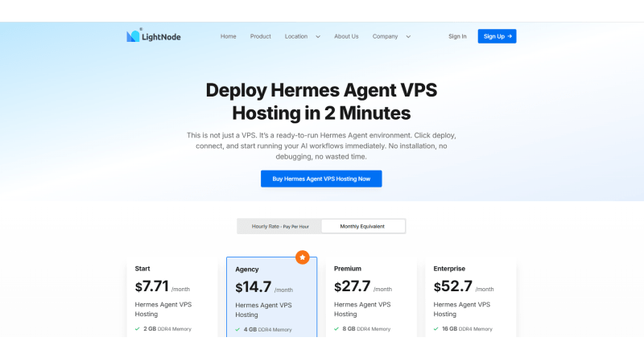Expand the Location dropdown chevron
This screenshot has height=358, width=644.
click(318, 36)
